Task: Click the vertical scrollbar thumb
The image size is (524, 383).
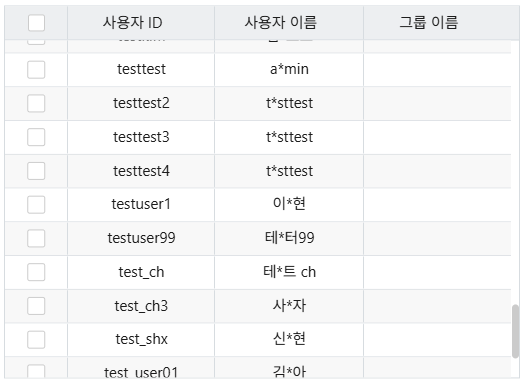Action: 516,331
